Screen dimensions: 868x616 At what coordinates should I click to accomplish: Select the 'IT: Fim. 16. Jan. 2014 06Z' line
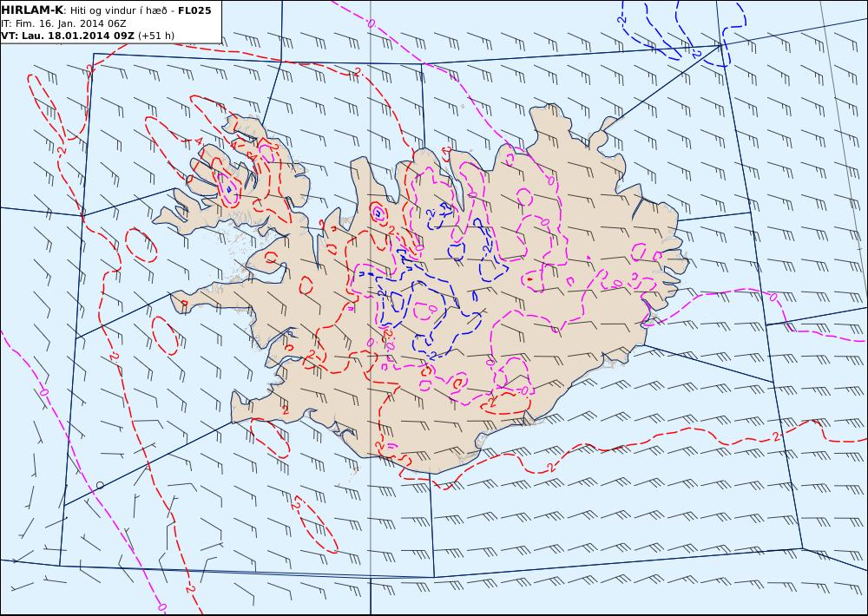(x=63, y=23)
